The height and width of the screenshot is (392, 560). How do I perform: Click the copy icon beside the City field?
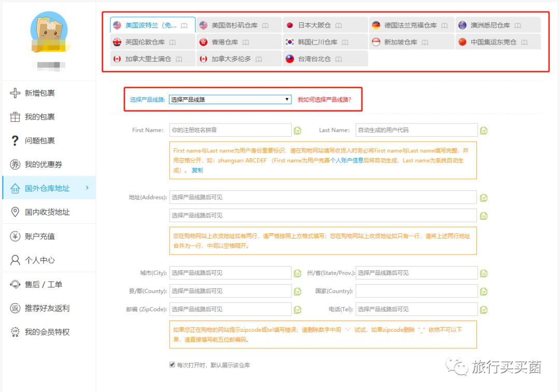coord(298,273)
